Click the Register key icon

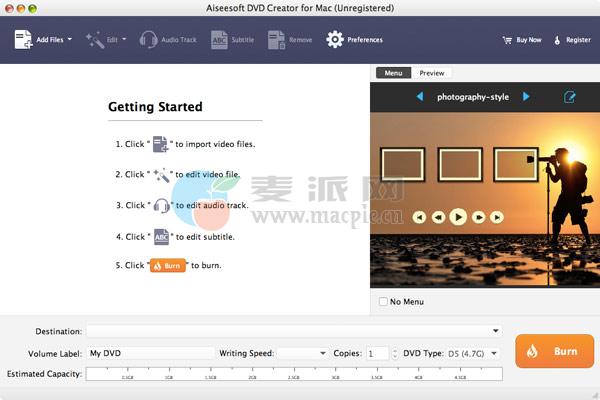click(557, 40)
